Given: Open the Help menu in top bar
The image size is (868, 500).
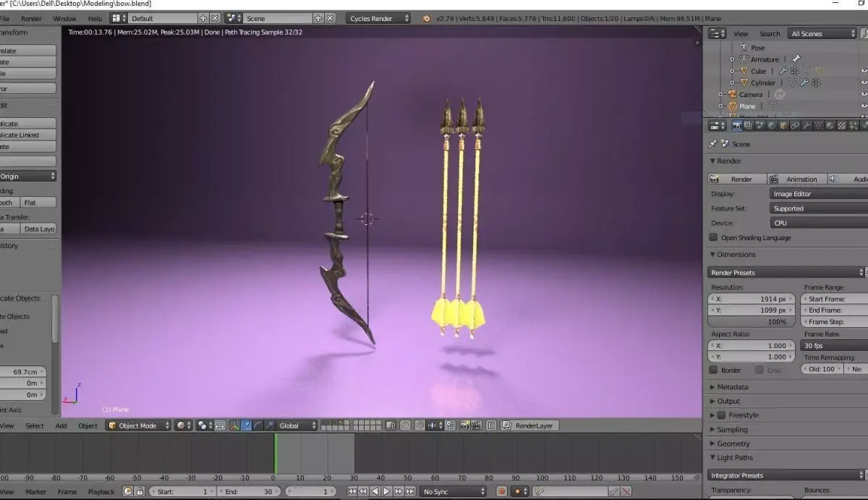Looking at the screenshot, I should click(x=95, y=18).
